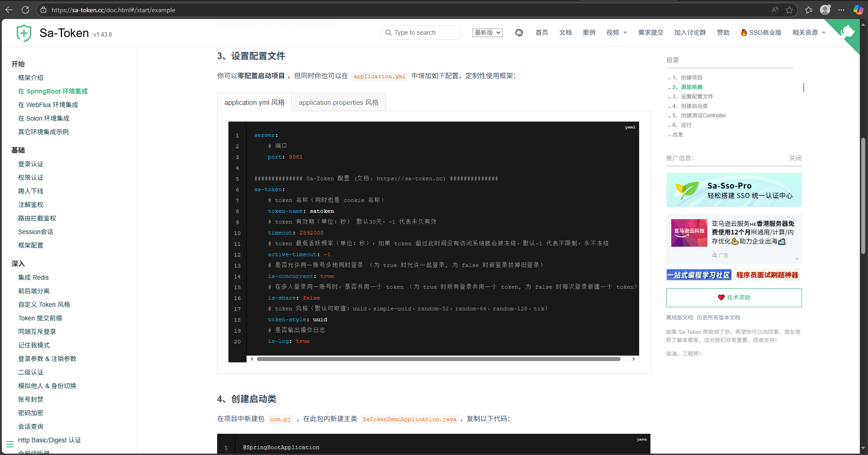
Task: Jump to 1、创建项目 in table of contents
Action: [x=687, y=78]
